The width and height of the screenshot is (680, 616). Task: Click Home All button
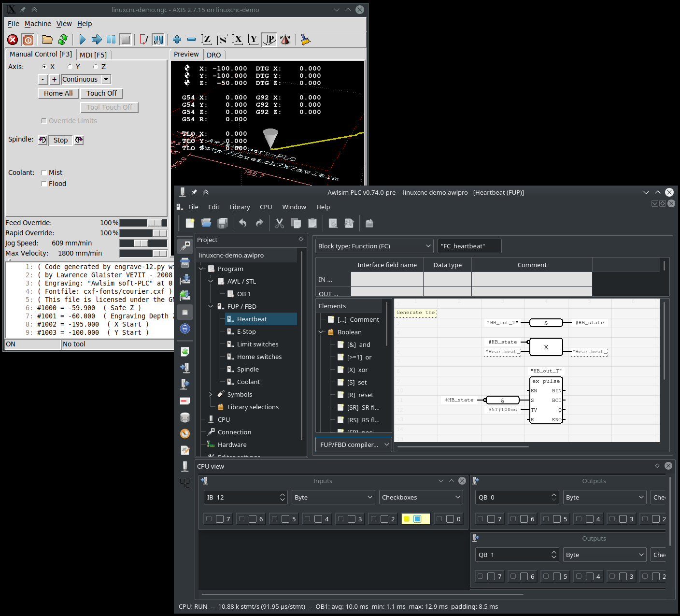[58, 93]
